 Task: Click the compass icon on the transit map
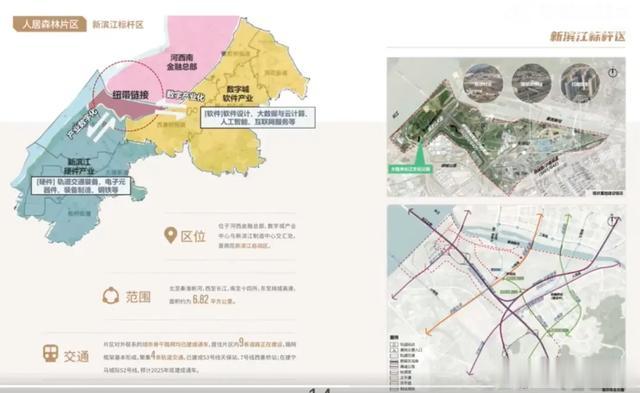pyautogui.click(x=612, y=221)
